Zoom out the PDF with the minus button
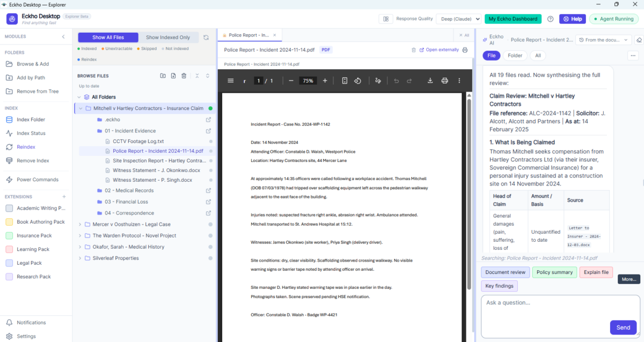The height and width of the screenshot is (342, 644). click(291, 80)
